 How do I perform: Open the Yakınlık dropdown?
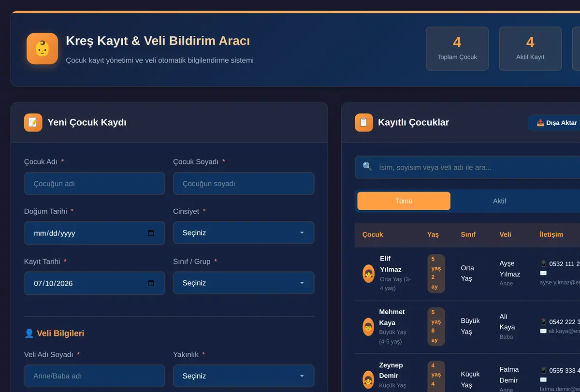pyautogui.click(x=244, y=376)
